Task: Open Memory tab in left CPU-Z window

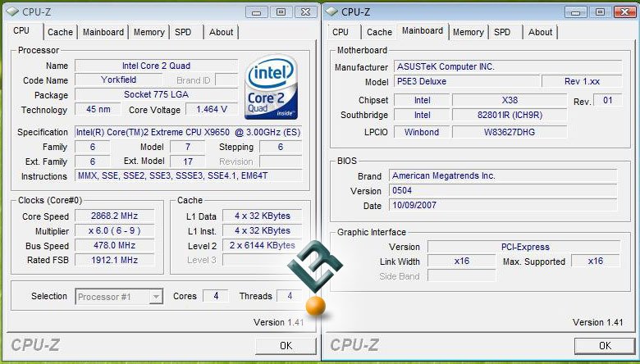Action: pyautogui.click(x=149, y=32)
